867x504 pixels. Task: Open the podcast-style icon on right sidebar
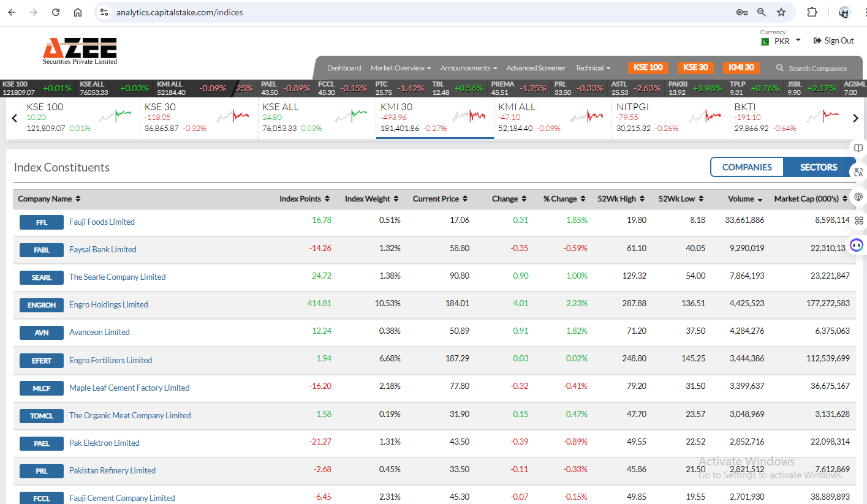click(x=858, y=197)
